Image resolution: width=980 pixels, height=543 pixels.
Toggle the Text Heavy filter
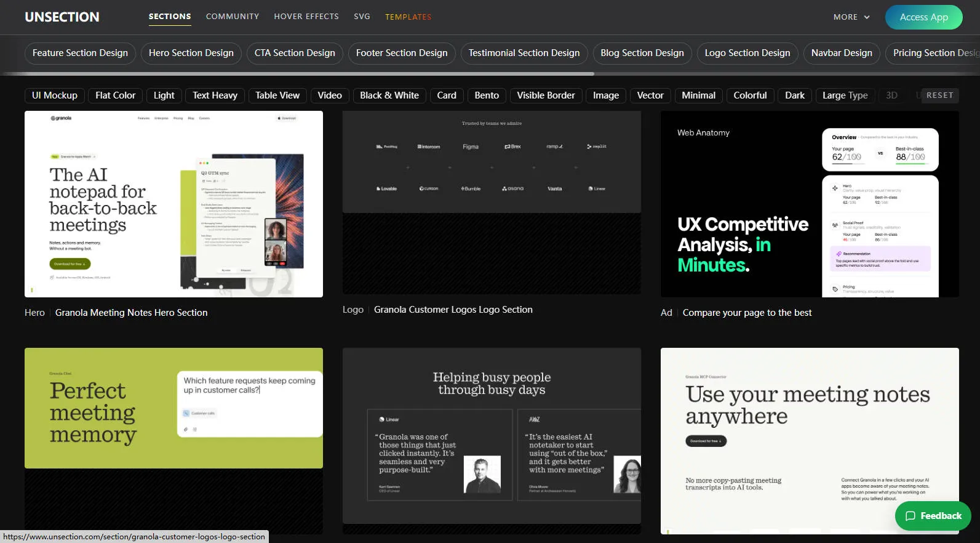(215, 95)
